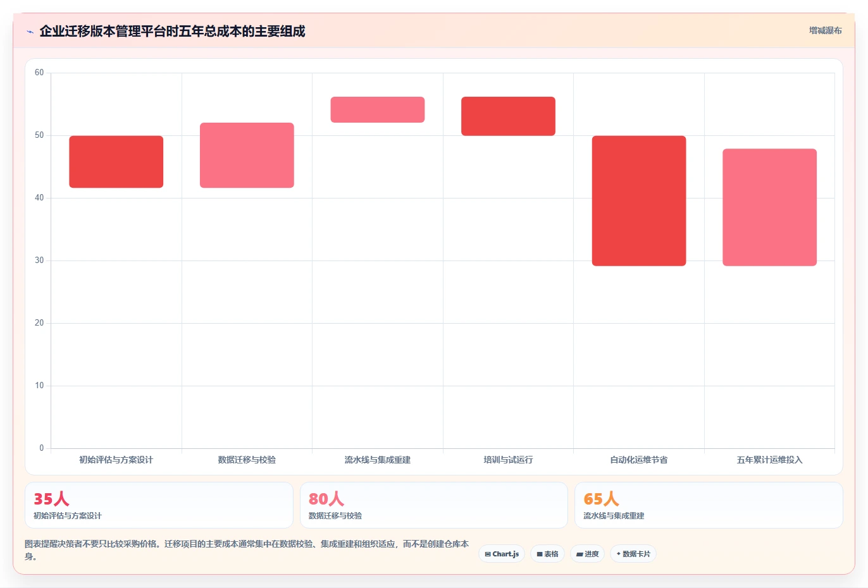
Task: Select the 五年累计运维投入 waterfall bar
Action: click(769, 207)
